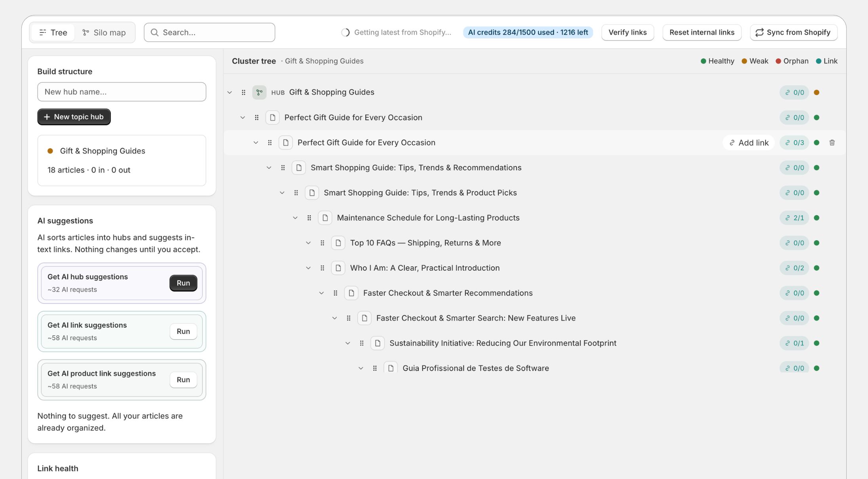Collapse Guia Profissional de Testes row

tap(361, 368)
